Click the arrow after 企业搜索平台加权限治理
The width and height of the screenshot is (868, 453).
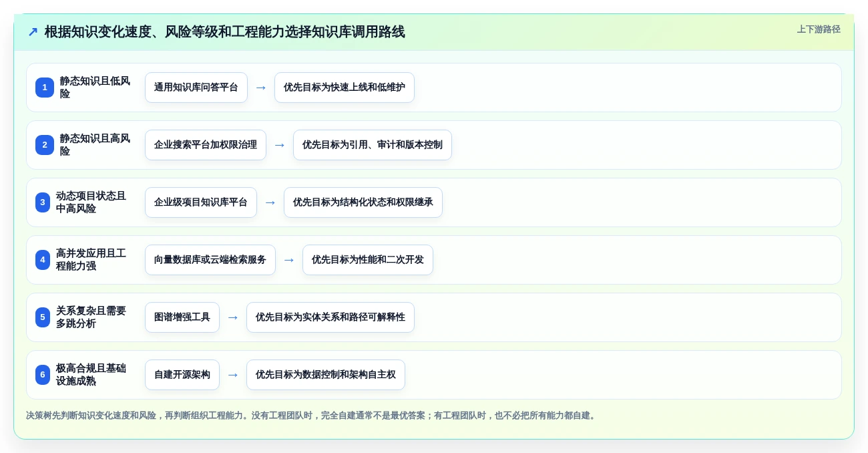tap(280, 145)
